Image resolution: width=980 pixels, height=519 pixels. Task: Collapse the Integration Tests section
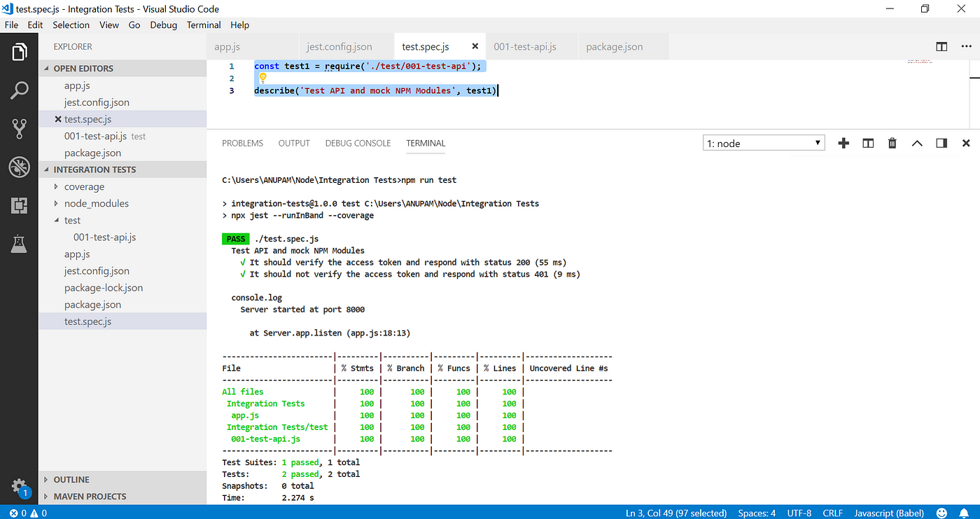pos(122,169)
